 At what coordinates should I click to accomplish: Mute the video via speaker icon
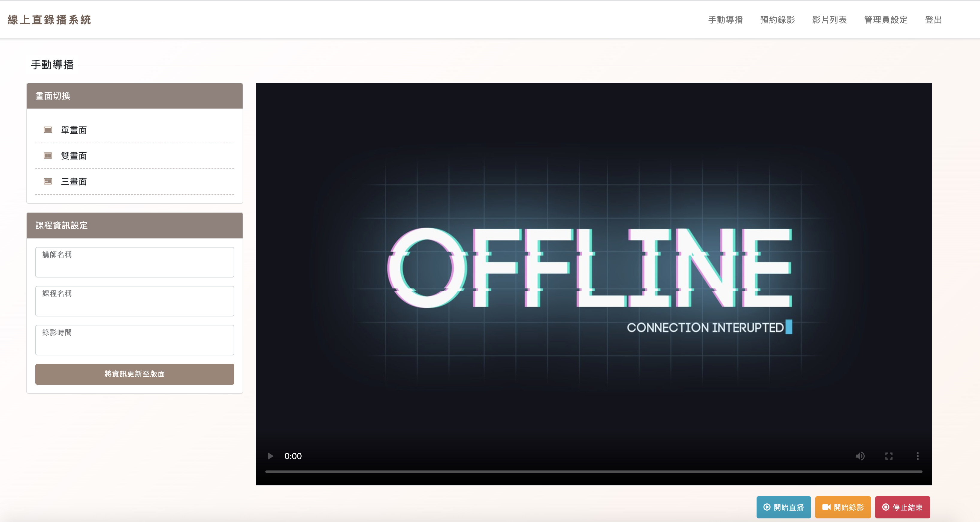point(860,456)
